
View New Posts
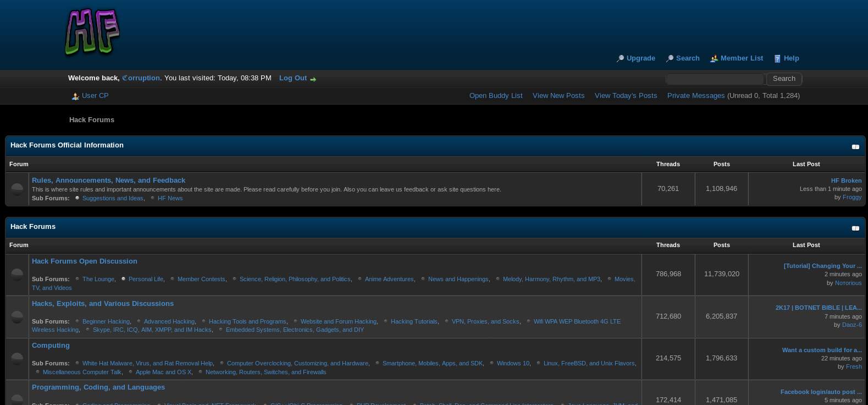559,96
